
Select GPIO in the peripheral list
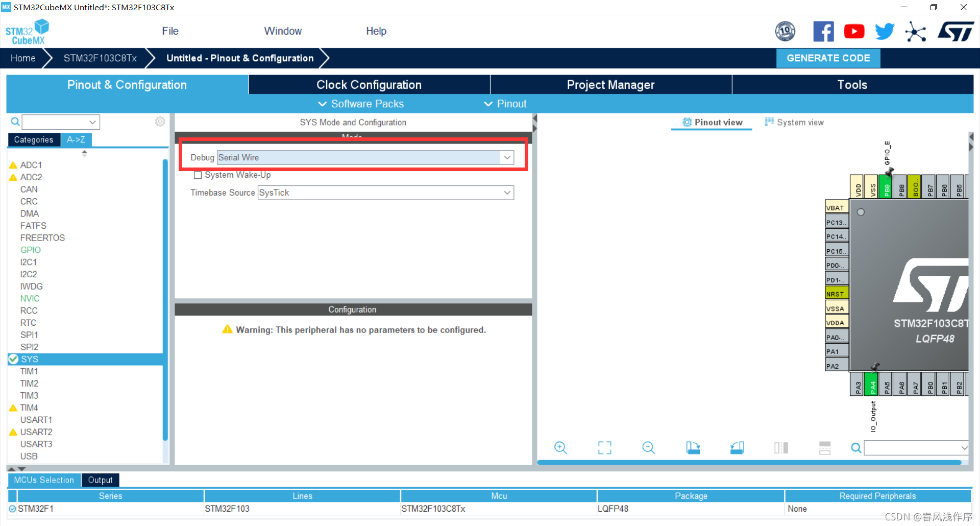tap(31, 250)
